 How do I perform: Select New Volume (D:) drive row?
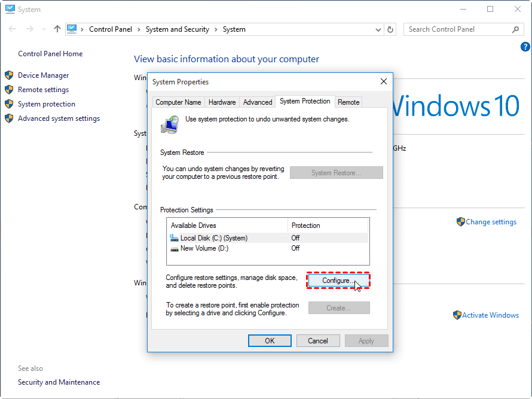click(268, 248)
